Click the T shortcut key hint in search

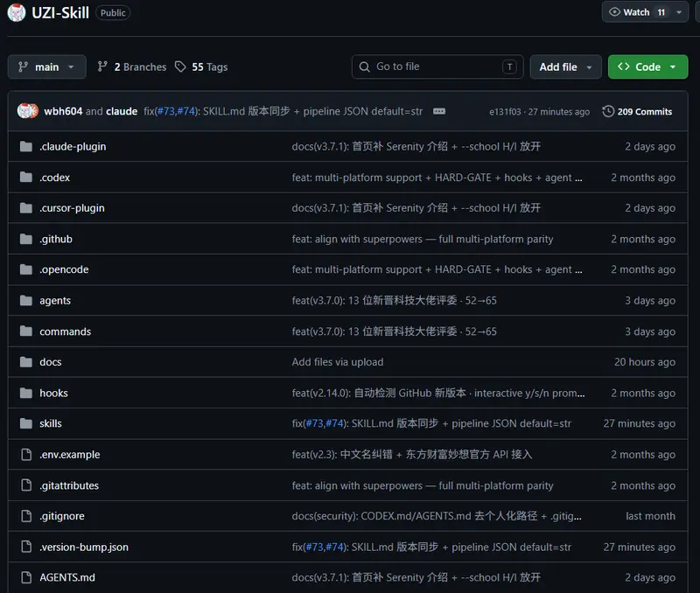[x=509, y=67]
